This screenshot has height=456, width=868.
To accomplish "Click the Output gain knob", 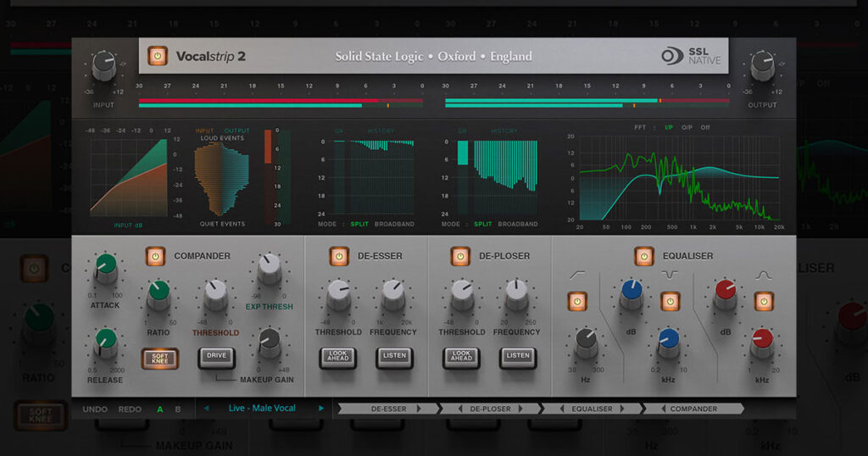I will pos(762,66).
